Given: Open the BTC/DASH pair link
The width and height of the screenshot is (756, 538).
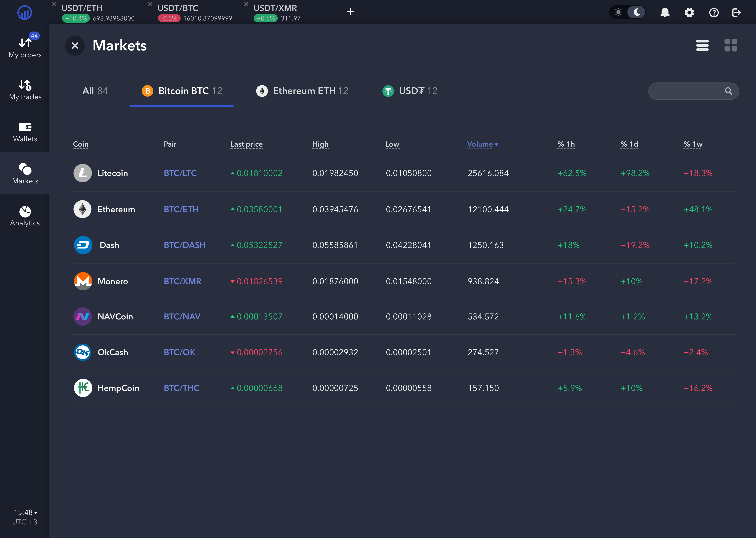Looking at the screenshot, I should pyautogui.click(x=185, y=245).
